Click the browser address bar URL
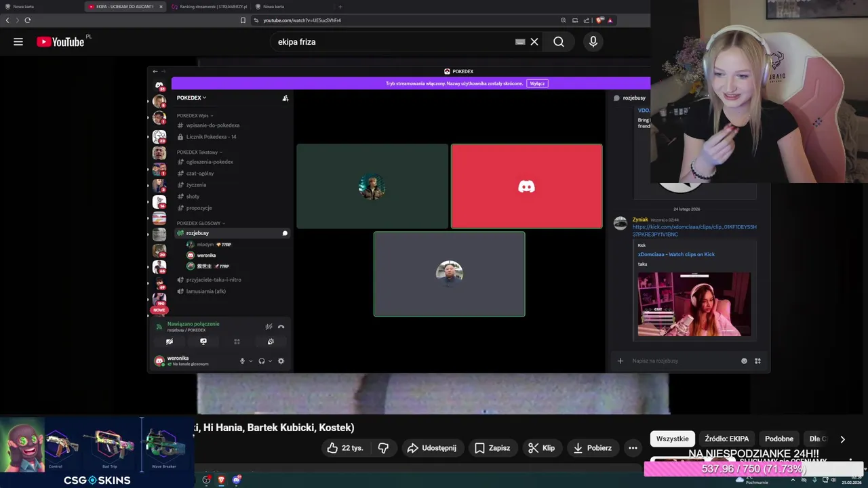Image resolution: width=868 pixels, height=488 pixels. (x=302, y=20)
